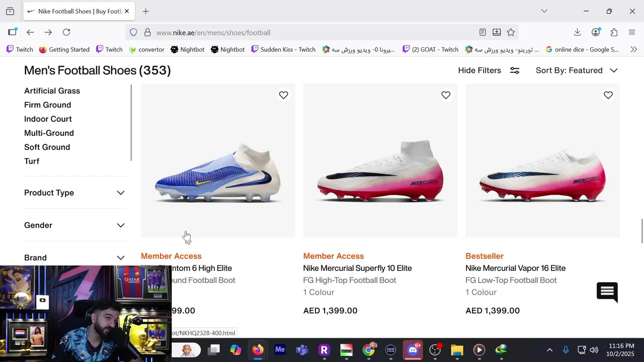Open the Firefox downloads panel
Image resolution: width=644 pixels, height=362 pixels.
click(578, 32)
